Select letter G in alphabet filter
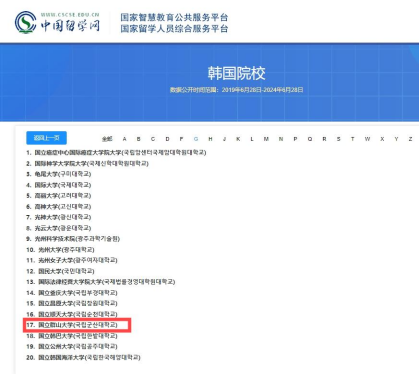This screenshot has width=419, height=375. pyautogui.click(x=196, y=139)
